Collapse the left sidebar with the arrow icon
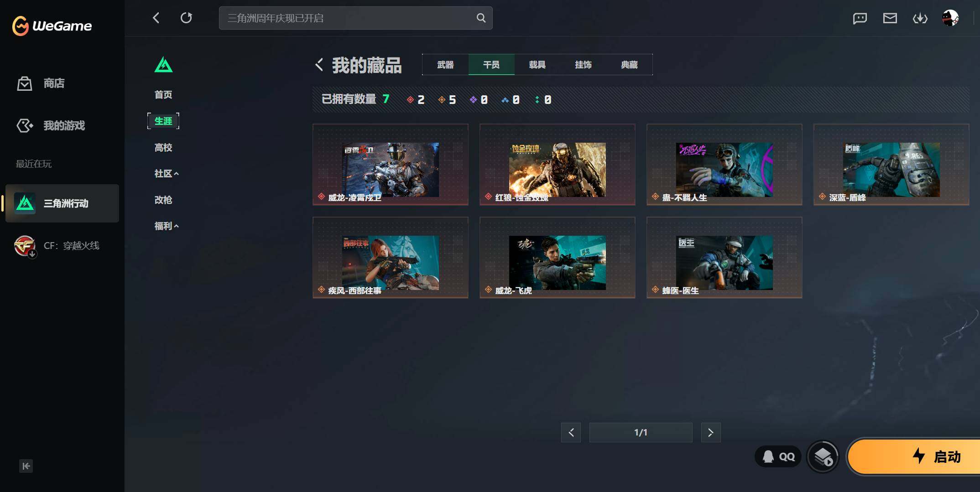The height and width of the screenshot is (492, 980). [26, 466]
